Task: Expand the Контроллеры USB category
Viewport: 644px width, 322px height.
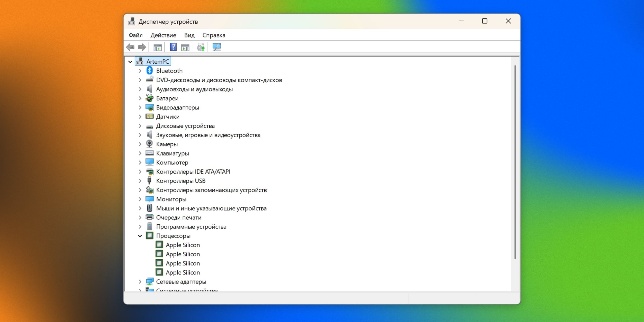Action: [140, 181]
